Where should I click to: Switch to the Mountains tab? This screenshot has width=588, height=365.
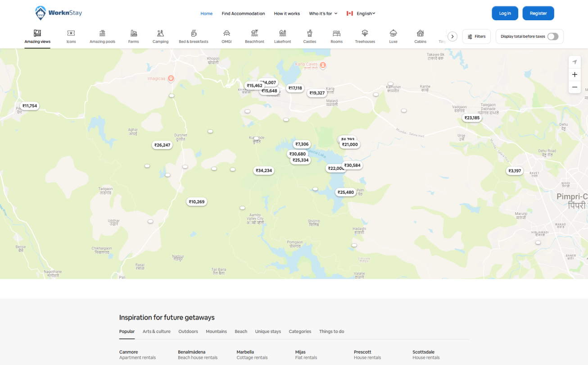(216, 332)
